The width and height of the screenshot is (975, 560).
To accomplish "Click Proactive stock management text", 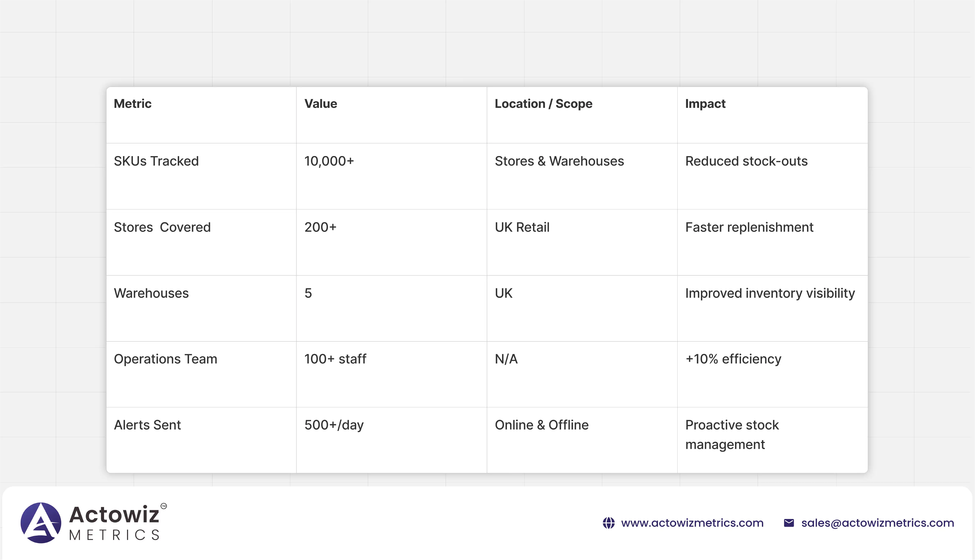I will click(731, 435).
